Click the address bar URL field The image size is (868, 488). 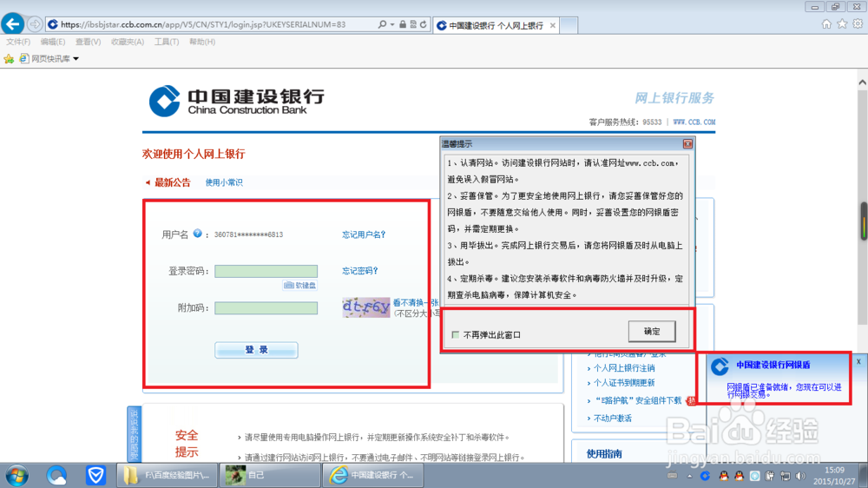coord(210,24)
